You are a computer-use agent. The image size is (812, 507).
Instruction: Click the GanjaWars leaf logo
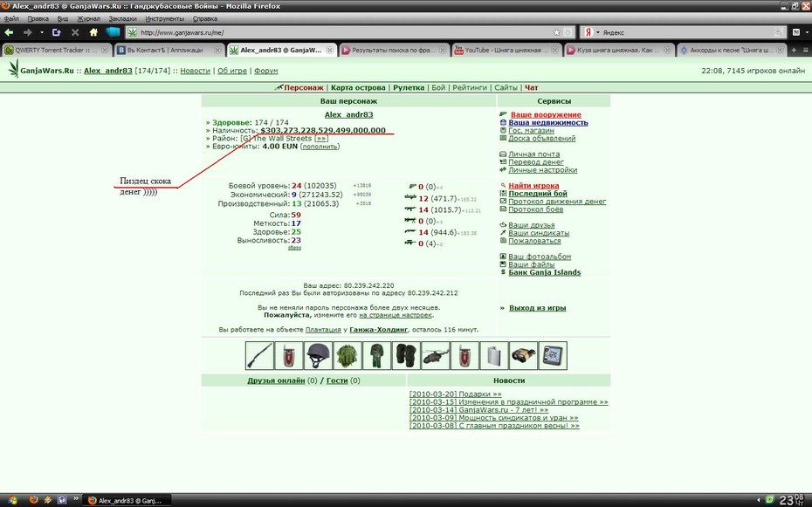pos(13,69)
